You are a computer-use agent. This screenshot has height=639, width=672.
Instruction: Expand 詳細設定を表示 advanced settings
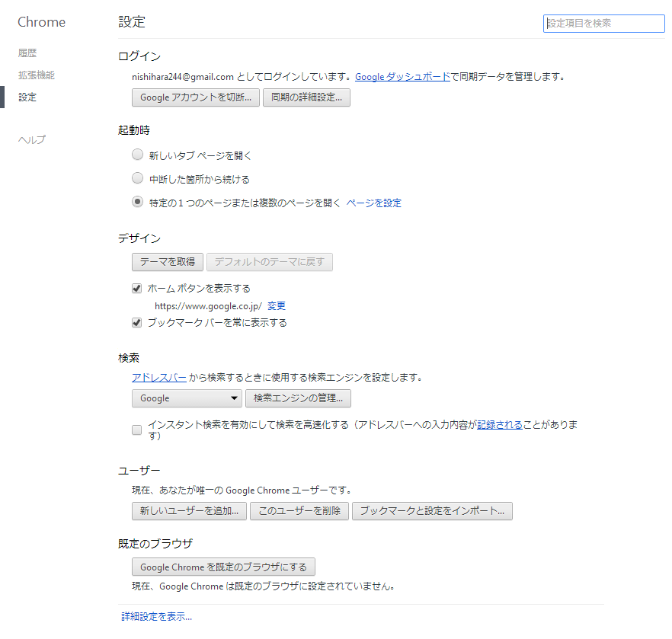[156, 616]
